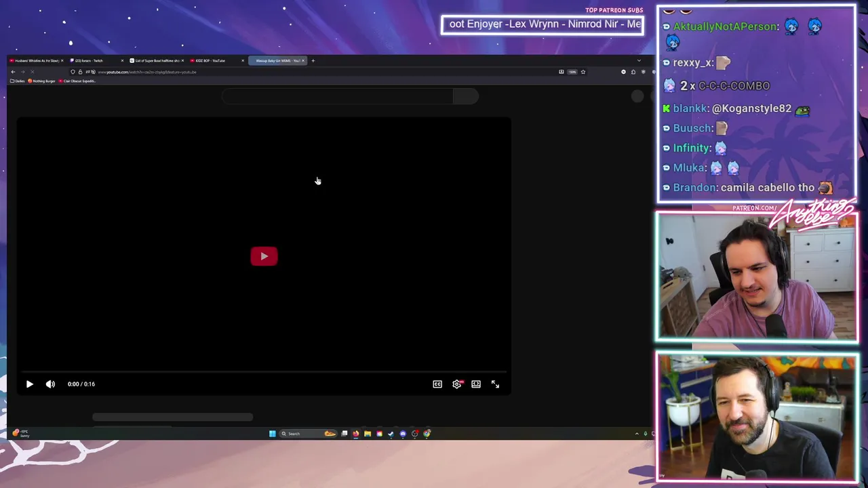Play the video with the red YouTube button
Screen dimensions: 868x488
(x=264, y=256)
